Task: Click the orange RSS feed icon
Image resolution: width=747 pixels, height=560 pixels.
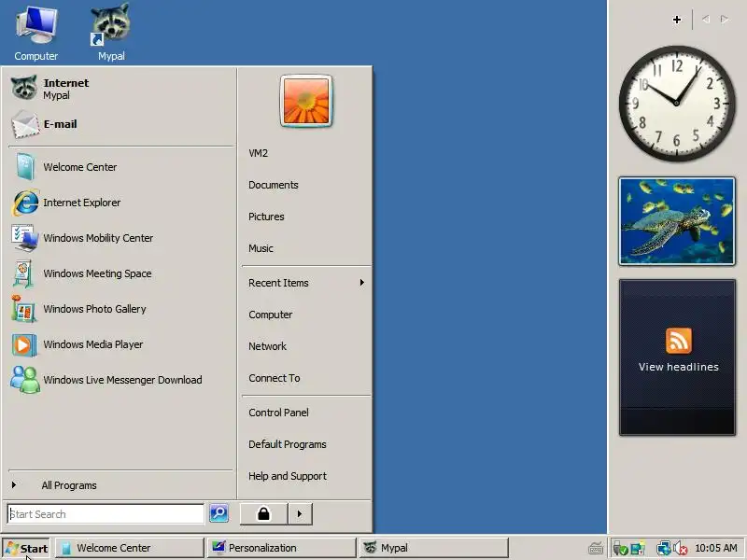Action: [x=679, y=341]
